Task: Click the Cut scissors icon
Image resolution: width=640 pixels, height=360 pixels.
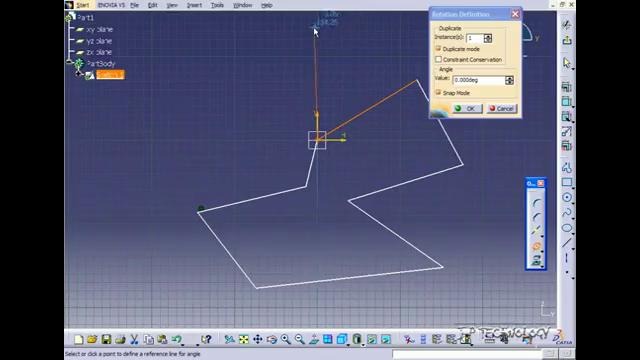Action: pos(134,339)
